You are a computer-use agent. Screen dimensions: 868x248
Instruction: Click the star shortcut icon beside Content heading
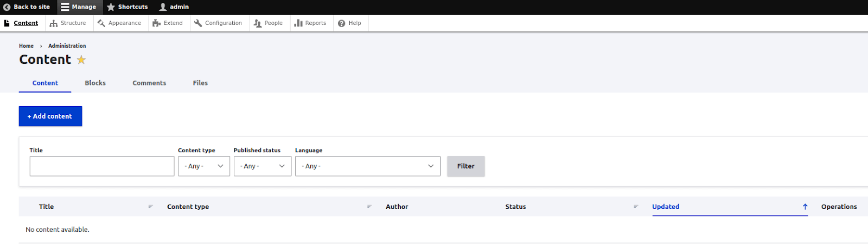(81, 60)
